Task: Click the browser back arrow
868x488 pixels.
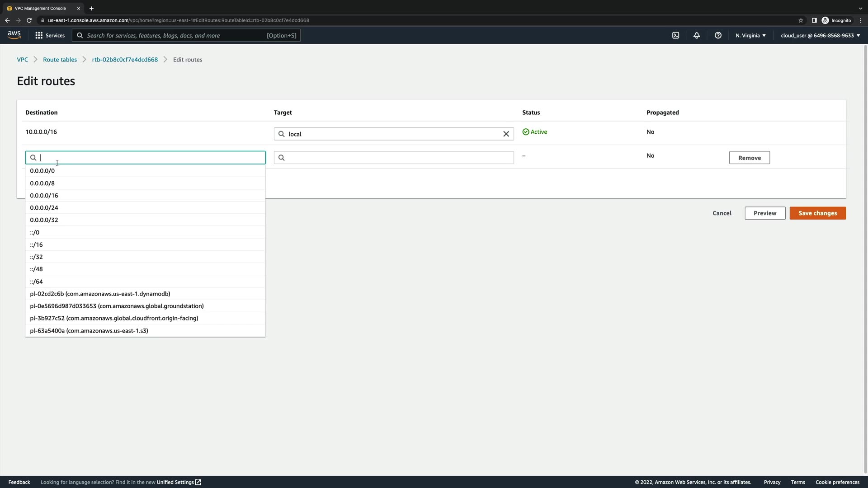Action: 7,20
